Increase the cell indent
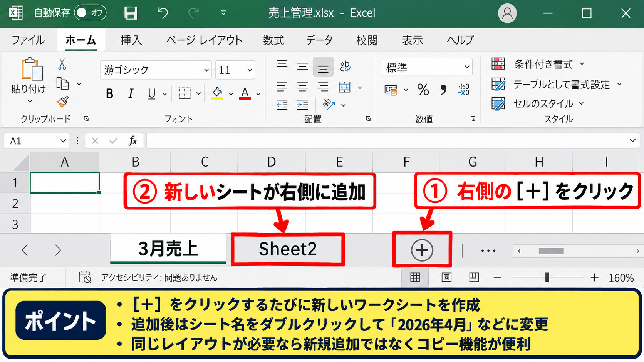Viewport: 644px width, 362px height. [303, 105]
